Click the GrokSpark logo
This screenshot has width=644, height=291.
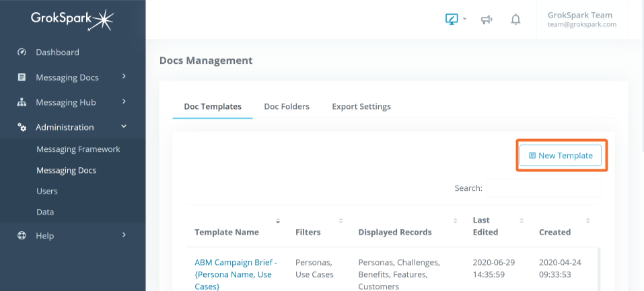[72, 19]
